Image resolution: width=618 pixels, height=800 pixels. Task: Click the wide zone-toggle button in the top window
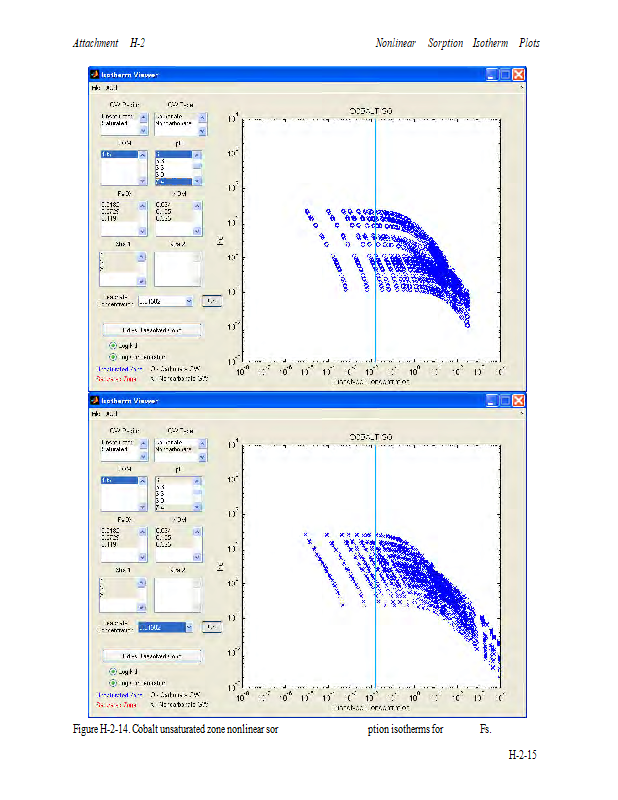coord(152,329)
